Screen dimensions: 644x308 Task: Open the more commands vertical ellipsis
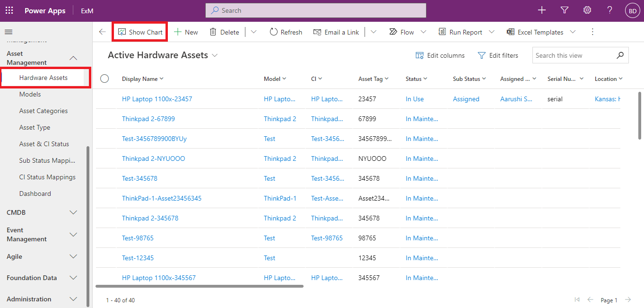[x=592, y=32]
